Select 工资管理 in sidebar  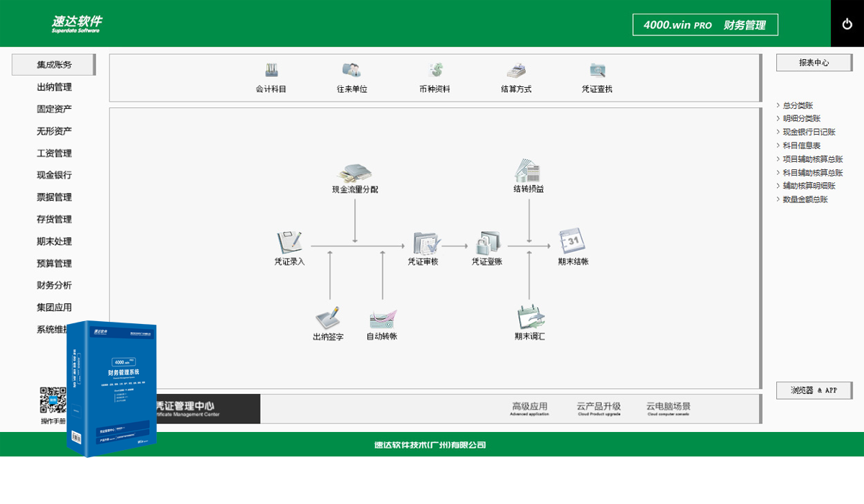(54, 153)
